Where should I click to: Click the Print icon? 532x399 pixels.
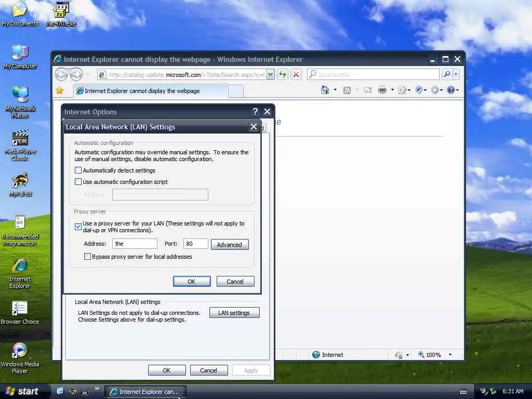click(382, 90)
